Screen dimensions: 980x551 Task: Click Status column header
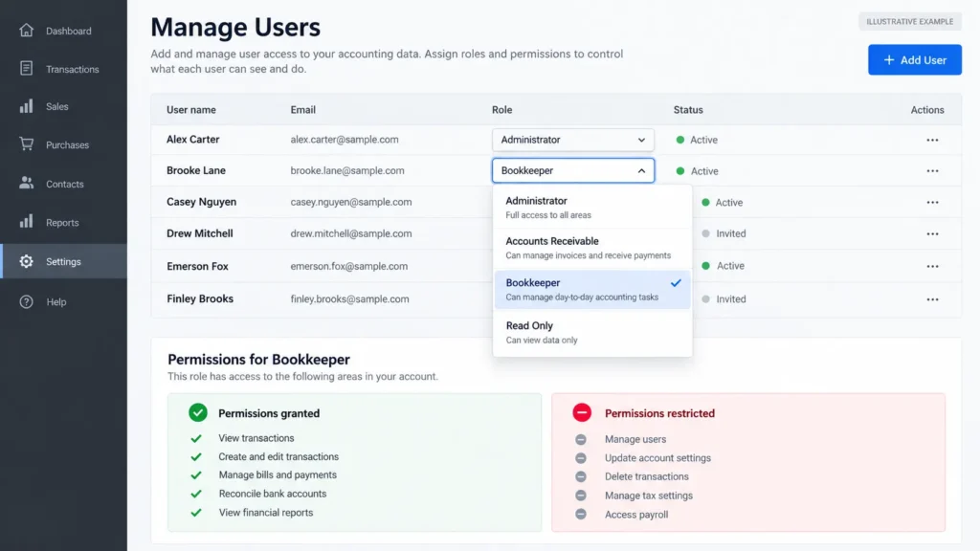(688, 109)
